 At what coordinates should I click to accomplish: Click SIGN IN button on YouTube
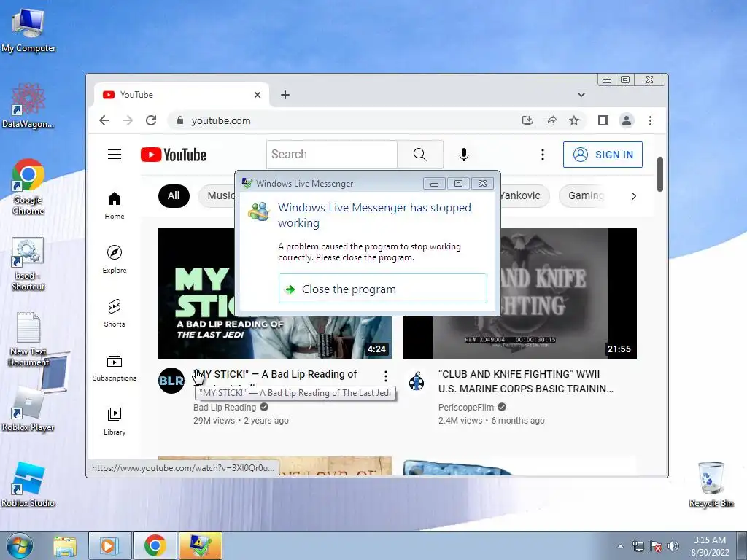point(603,155)
